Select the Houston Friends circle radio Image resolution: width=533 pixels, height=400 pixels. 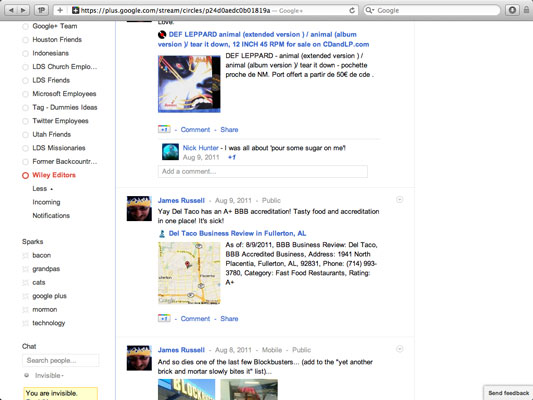(x=25, y=40)
